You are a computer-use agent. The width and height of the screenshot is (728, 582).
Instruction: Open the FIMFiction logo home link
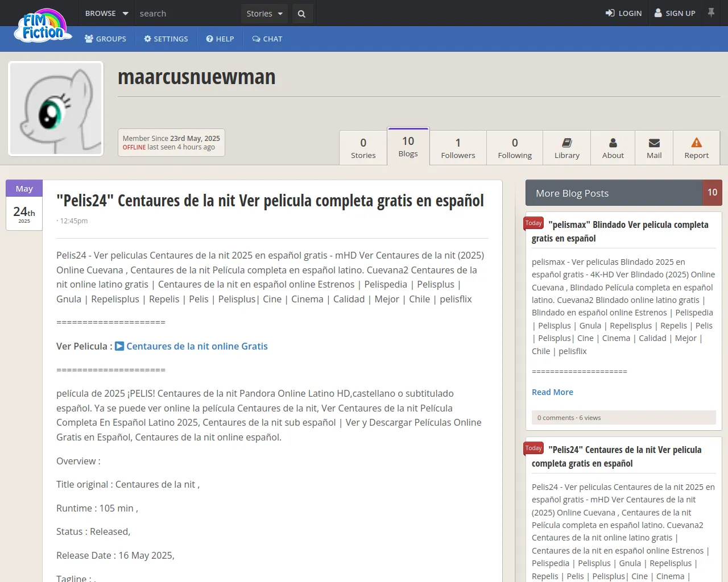43,26
